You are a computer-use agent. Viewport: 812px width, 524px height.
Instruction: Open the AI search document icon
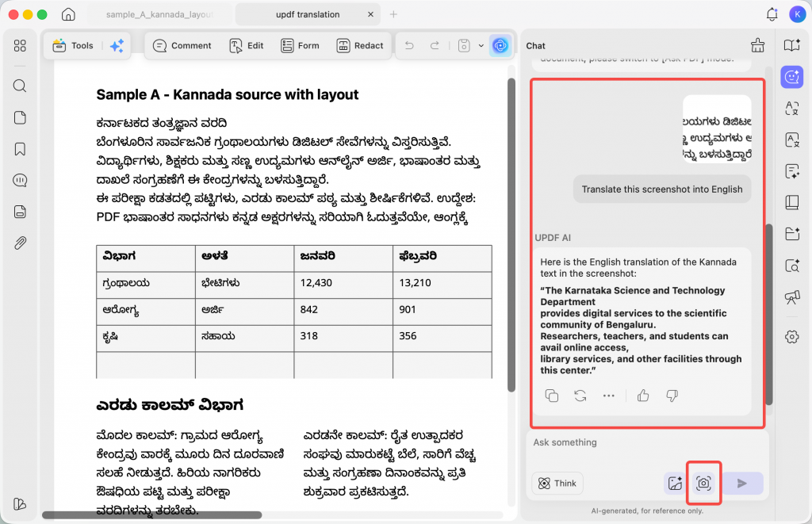click(792, 266)
